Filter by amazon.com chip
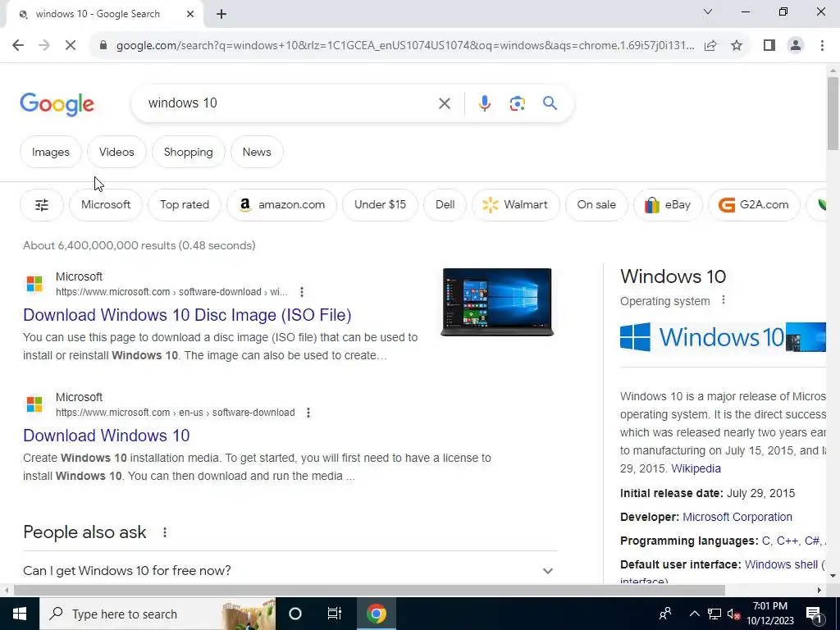The height and width of the screenshot is (630, 840). [282, 204]
